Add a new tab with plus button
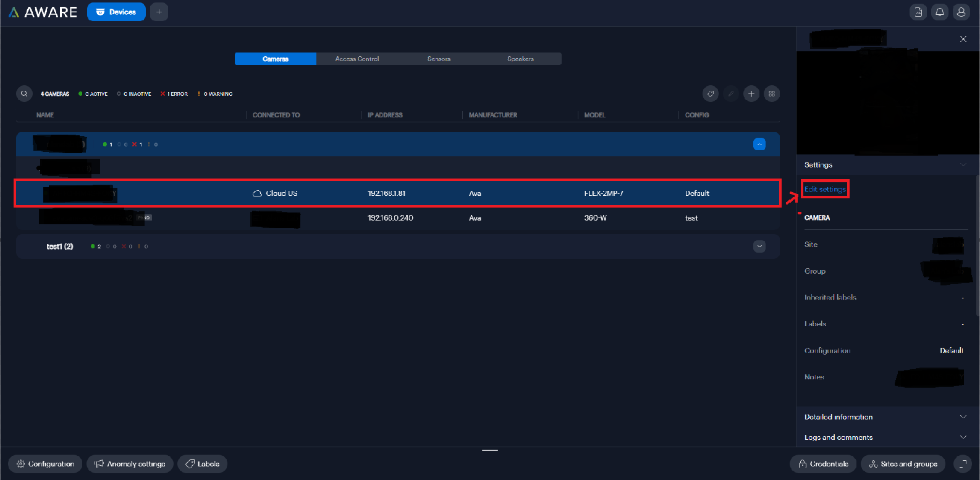 [x=159, y=12]
